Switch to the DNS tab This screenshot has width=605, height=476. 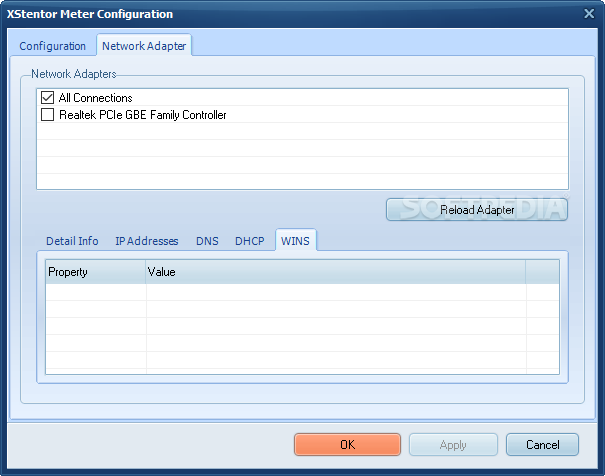207,241
